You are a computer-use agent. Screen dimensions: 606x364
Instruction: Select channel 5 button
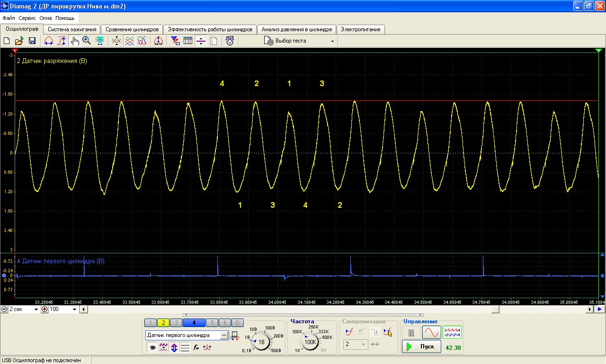tap(212, 323)
